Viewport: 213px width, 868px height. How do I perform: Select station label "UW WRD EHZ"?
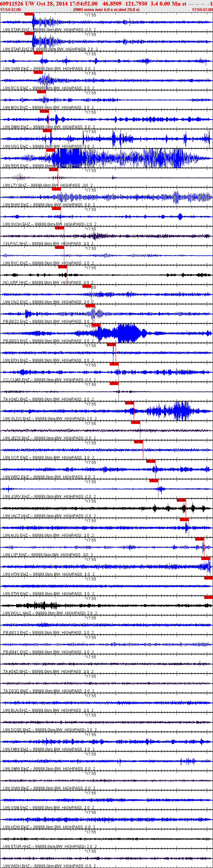point(16,477)
